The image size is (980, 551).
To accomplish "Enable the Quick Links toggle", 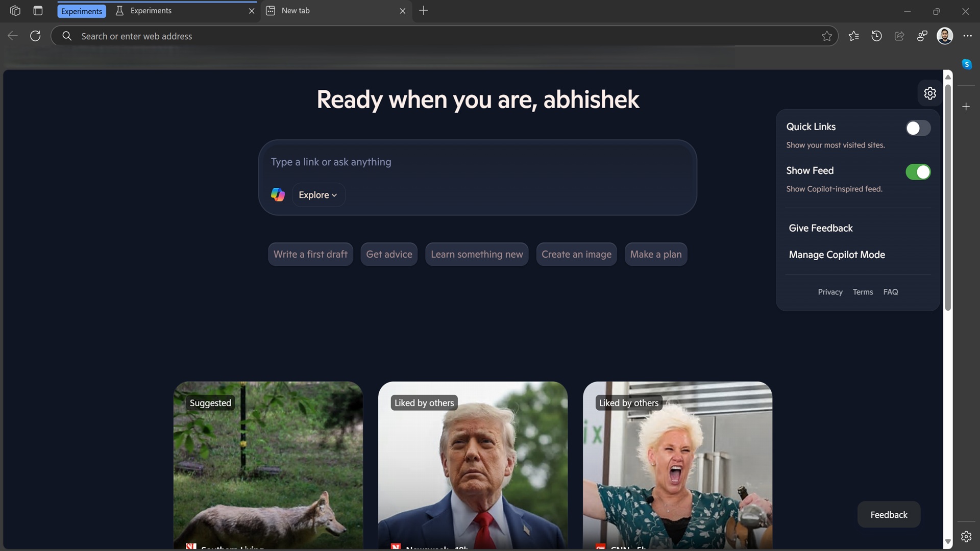I will (x=918, y=128).
